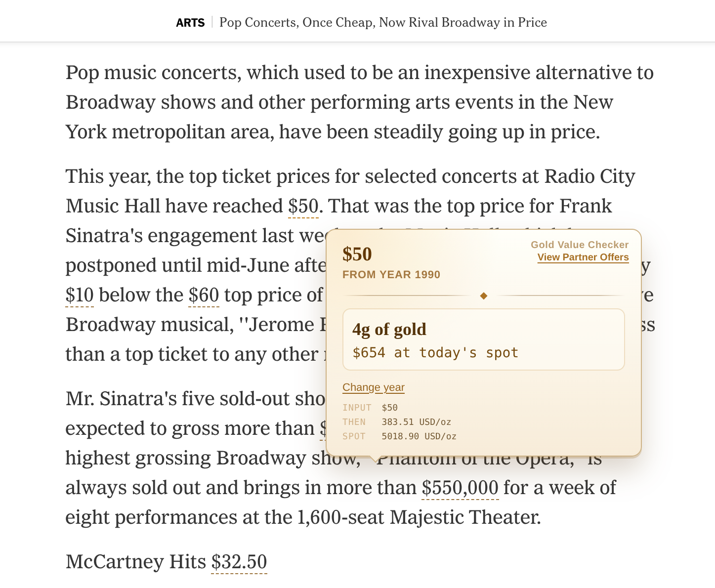Click the Change year link
This screenshot has height=588, width=715.
(373, 387)
